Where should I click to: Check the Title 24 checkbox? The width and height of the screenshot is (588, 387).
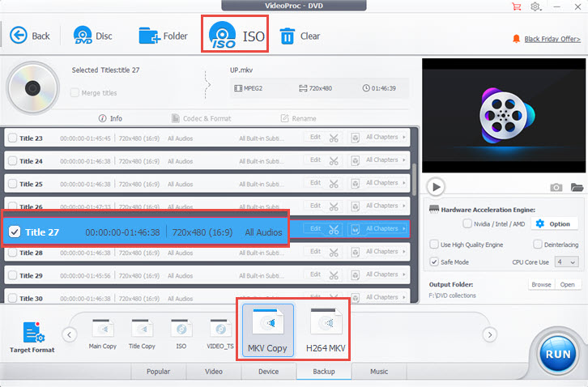click(12, 161)
